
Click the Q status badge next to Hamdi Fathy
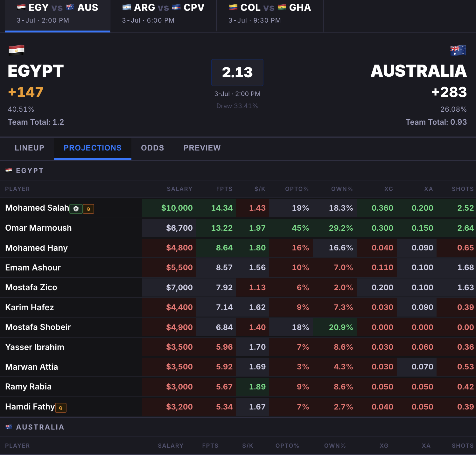(x=61, y=408)
